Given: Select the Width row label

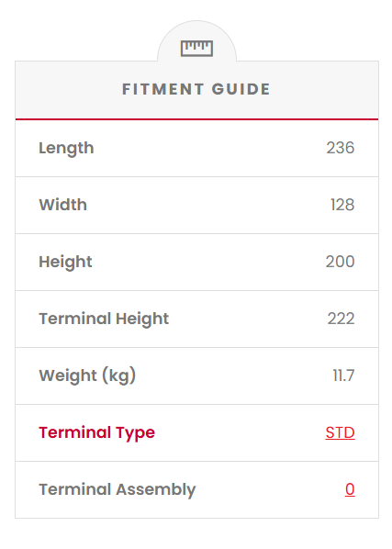Looking at the screenshot, I should 63,205.
